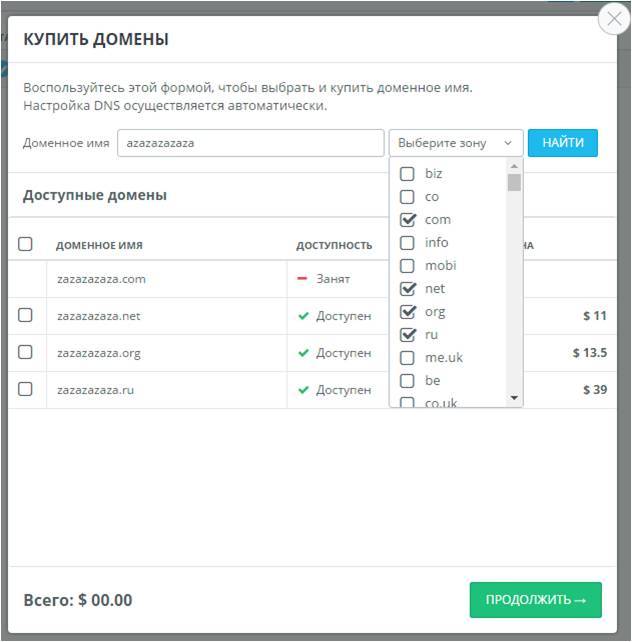The width and height of the screenshot is (632, 642).
Task: Click the zone list scrollbar thumb
Action: click(514, 182)
